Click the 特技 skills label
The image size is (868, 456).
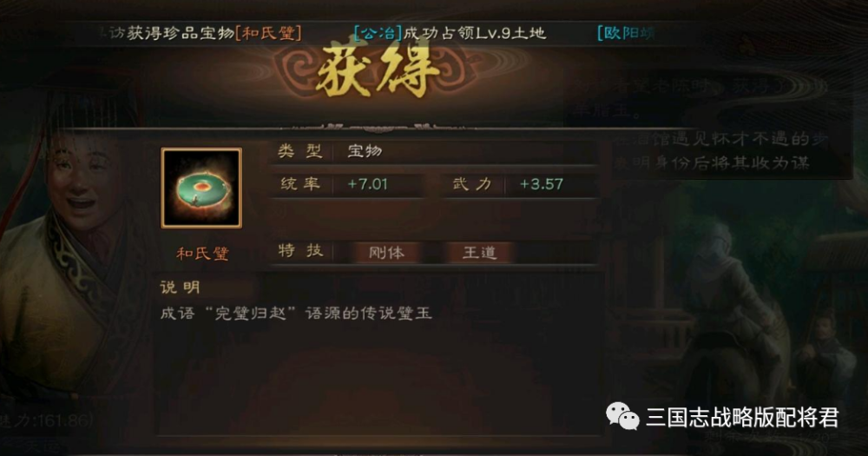click(x=300, y=251)
